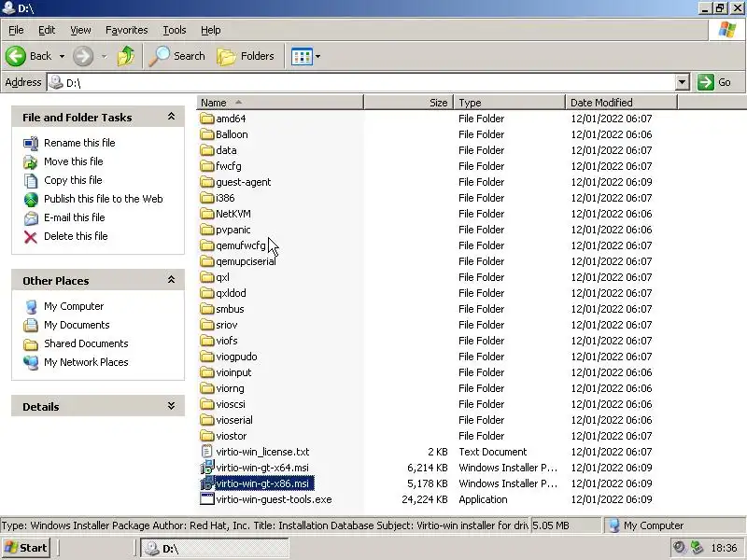Open My Computer from Other Places

[x=74, y=306]
